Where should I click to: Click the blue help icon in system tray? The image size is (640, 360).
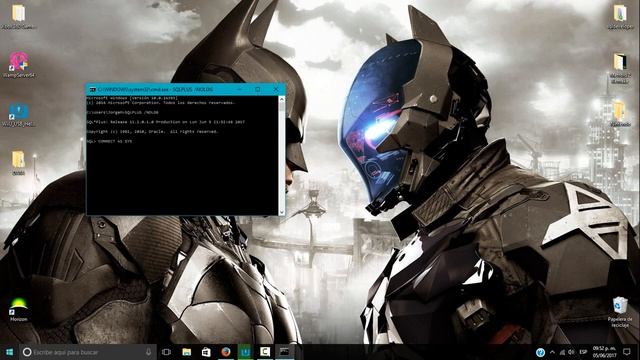[540, 352]
